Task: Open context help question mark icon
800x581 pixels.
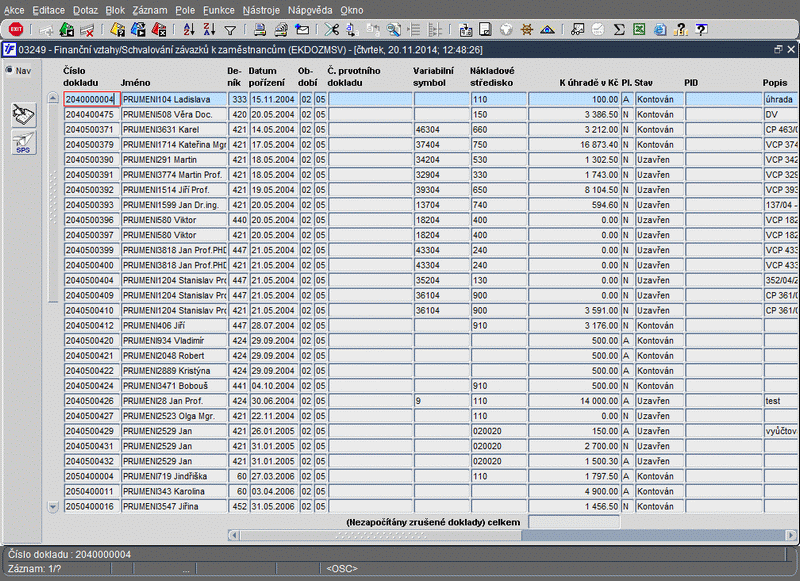Action: pos(702,30)
